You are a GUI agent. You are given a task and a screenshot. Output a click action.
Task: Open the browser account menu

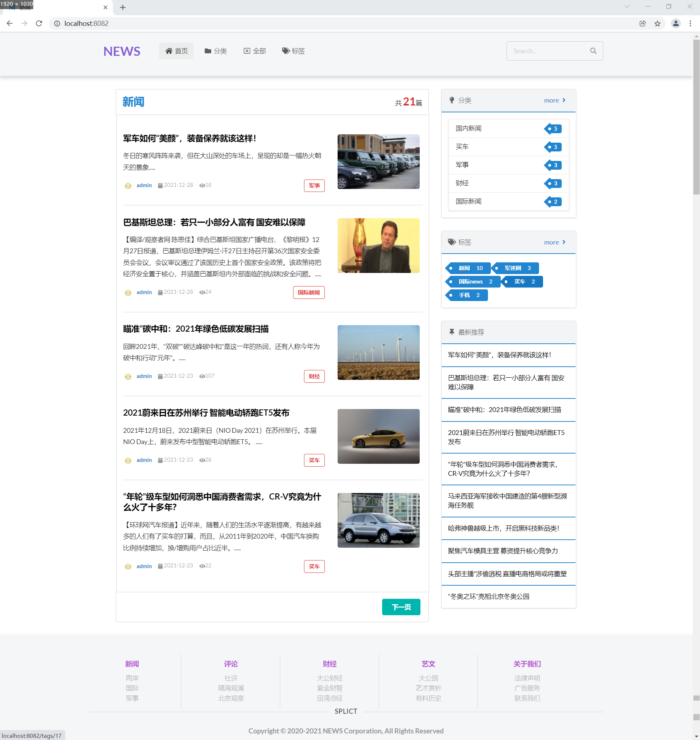[x=676, y=23]
